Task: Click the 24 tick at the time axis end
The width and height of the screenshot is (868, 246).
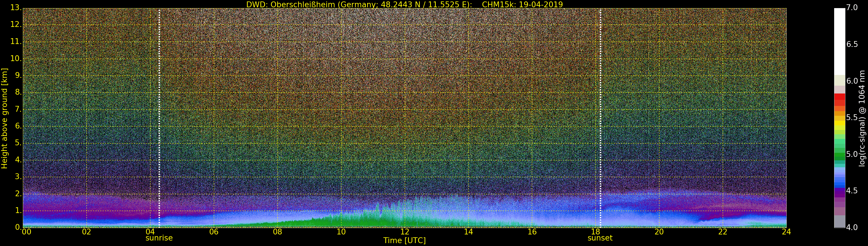Action: [786, 232]
